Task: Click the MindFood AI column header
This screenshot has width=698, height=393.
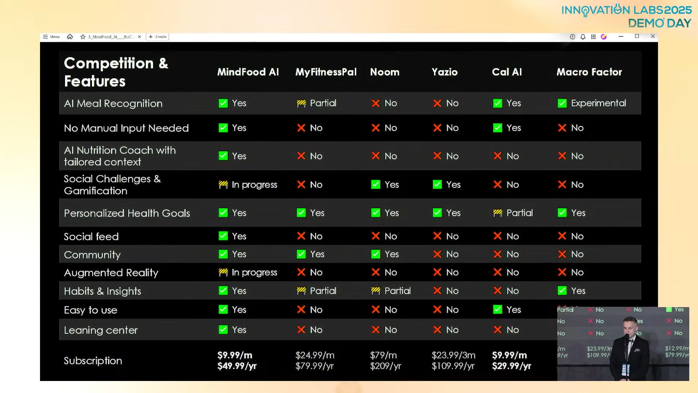Action: [248, 72]
